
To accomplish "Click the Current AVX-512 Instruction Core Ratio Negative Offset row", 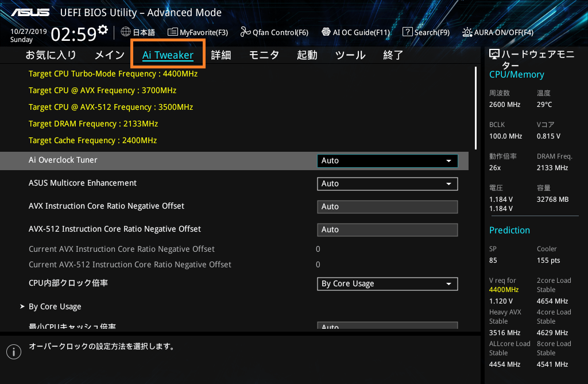I will (x=130, y=264).
